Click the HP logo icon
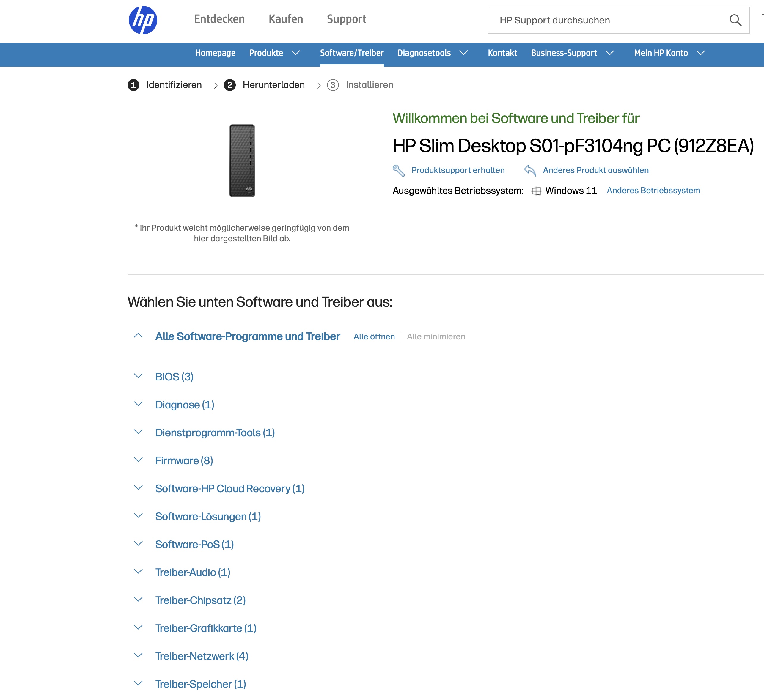The width and height of the screenshot is (764, 700). click(x=143, y=20)
